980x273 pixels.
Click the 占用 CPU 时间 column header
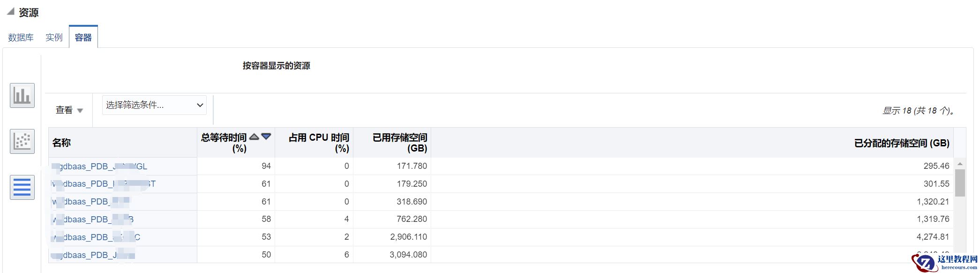(319, 143)
